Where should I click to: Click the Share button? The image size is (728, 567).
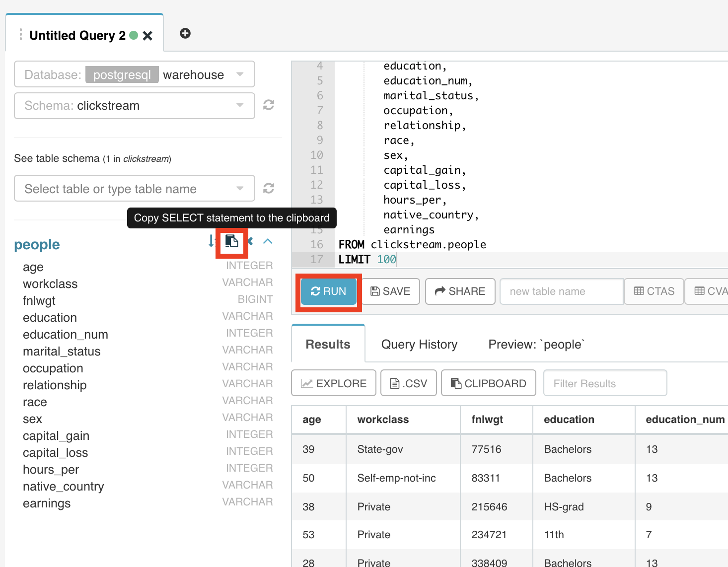(460, 291)
